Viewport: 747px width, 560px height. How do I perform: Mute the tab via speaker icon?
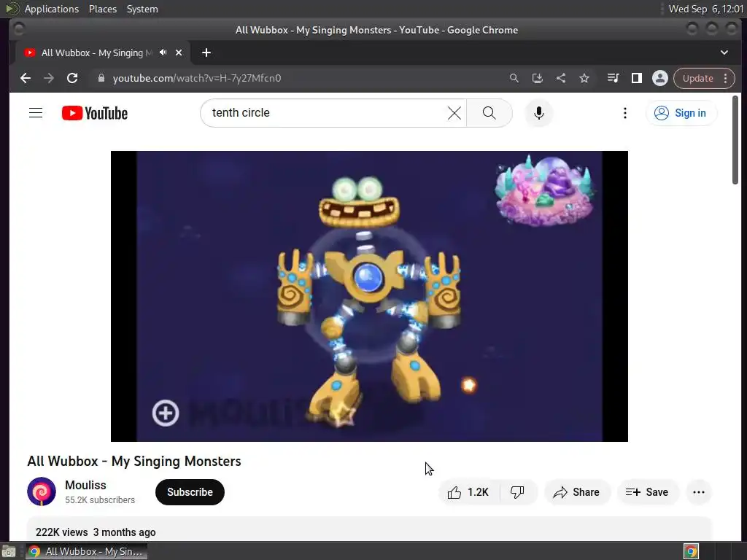(163, 52)
